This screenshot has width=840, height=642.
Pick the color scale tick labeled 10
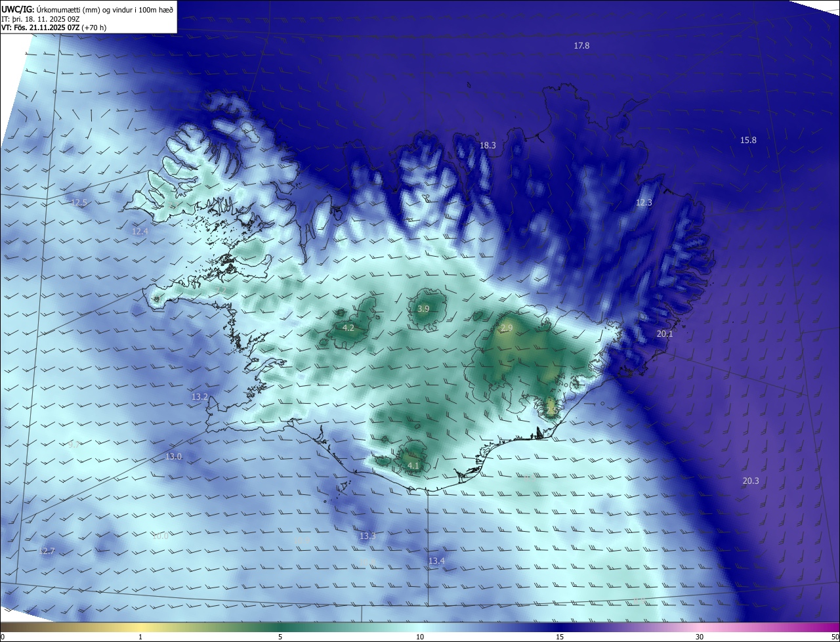(420, 637)
